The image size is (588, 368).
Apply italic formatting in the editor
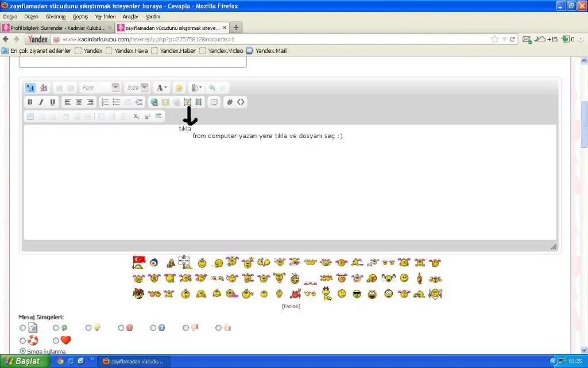(41, 102)
